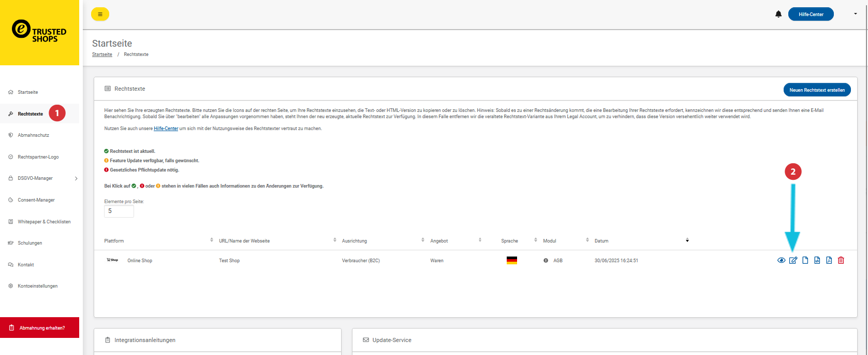
Task: Open the account dropdown arrow at top right
Action: click(x=855, y=14)
